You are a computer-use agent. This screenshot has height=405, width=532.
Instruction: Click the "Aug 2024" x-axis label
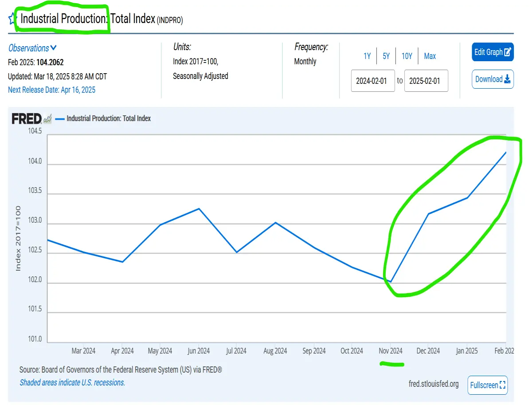tap(275, 351)
